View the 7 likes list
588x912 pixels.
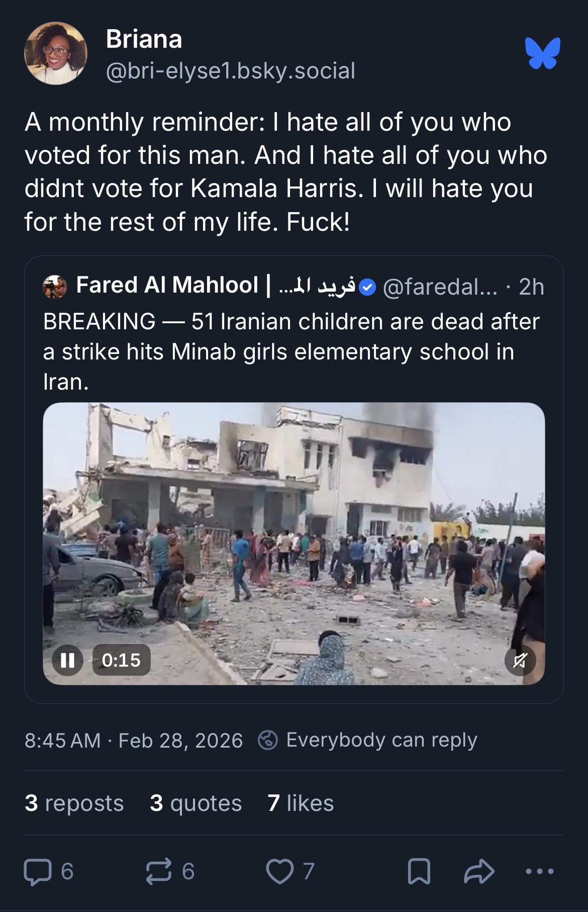pos(301,803)
